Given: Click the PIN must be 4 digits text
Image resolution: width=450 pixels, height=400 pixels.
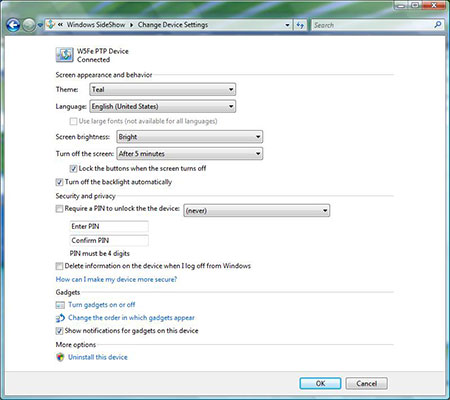Looking at the screenshot, I should [99, 253].
